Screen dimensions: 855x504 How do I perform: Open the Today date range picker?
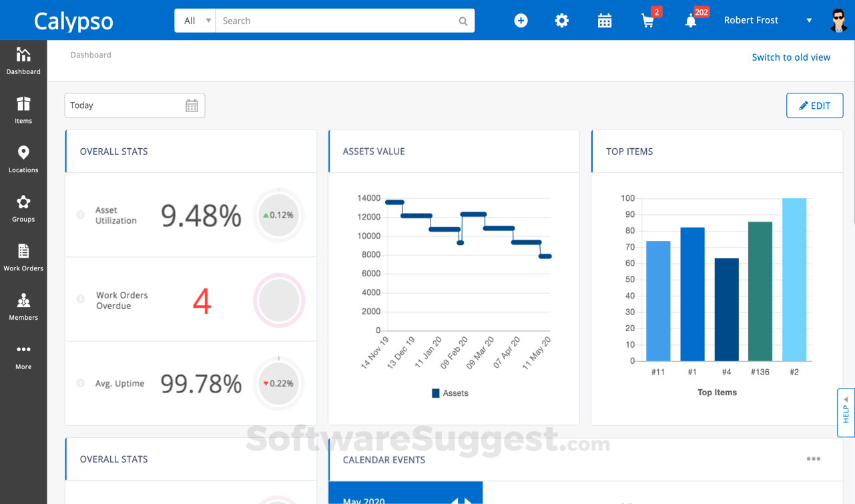tap(133, 105)
